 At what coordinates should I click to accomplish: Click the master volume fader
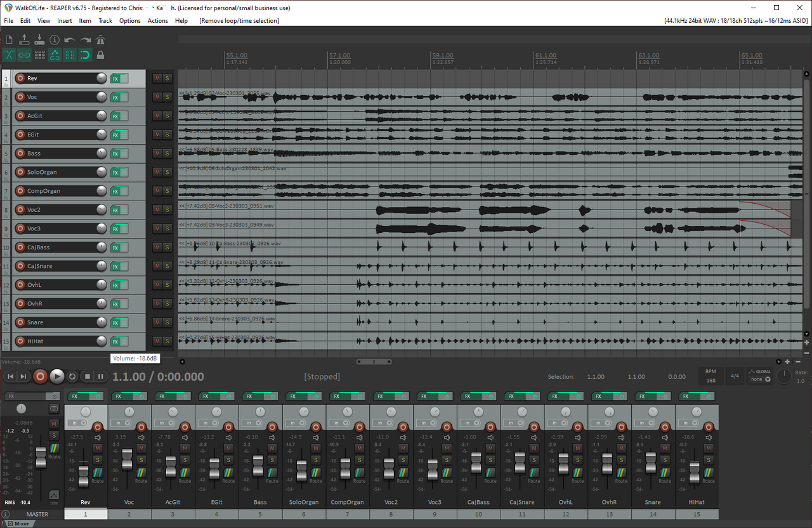click(41, 458)
